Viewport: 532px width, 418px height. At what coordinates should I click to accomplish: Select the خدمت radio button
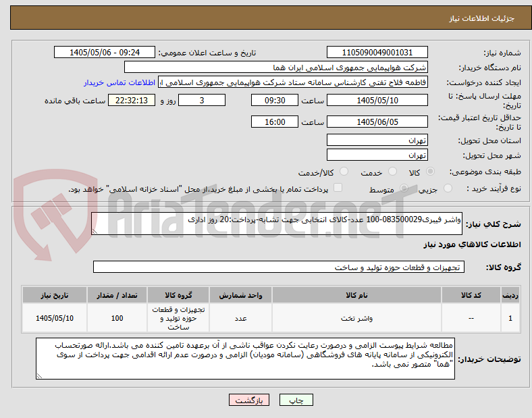pyautogui.click(x=392, y=172)
